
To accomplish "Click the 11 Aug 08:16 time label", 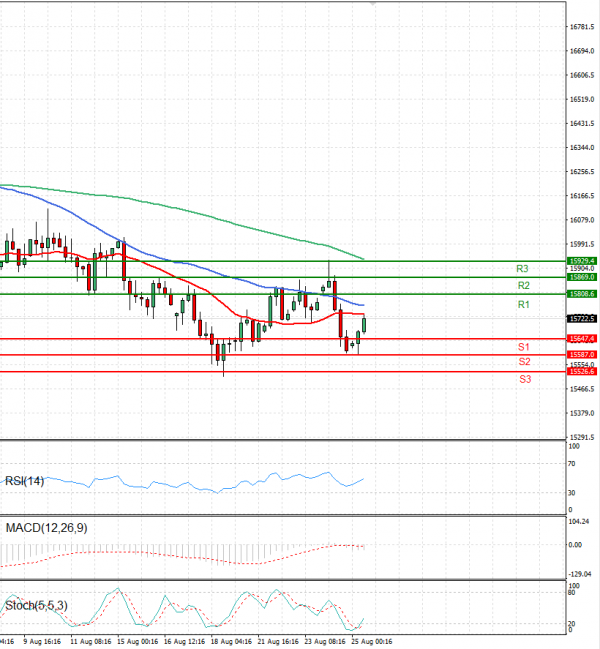I will (91, 642).
